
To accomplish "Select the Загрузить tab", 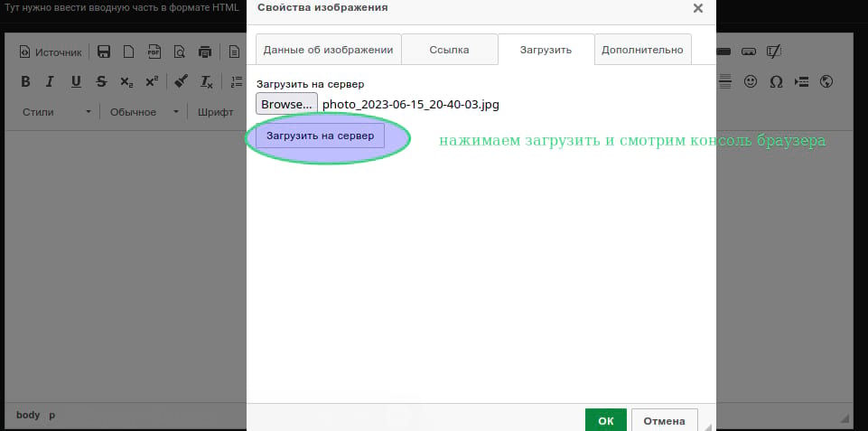I will point(546,50).
